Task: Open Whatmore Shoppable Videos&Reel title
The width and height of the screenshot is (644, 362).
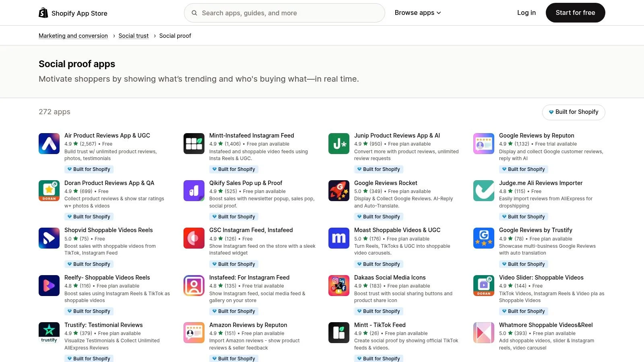Action: point(546,325)
